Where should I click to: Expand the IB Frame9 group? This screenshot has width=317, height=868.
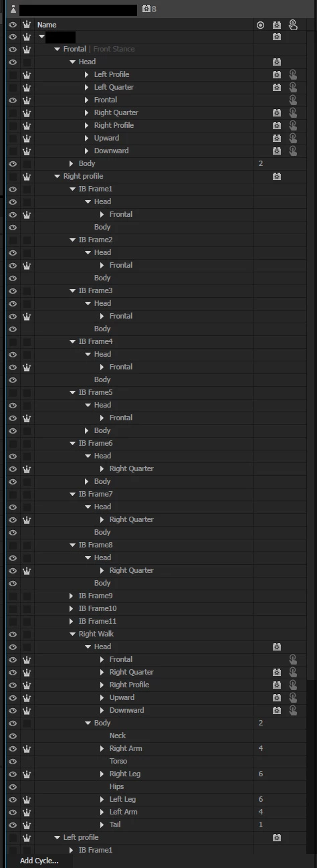pyautogui.click(x=72, y=596)
